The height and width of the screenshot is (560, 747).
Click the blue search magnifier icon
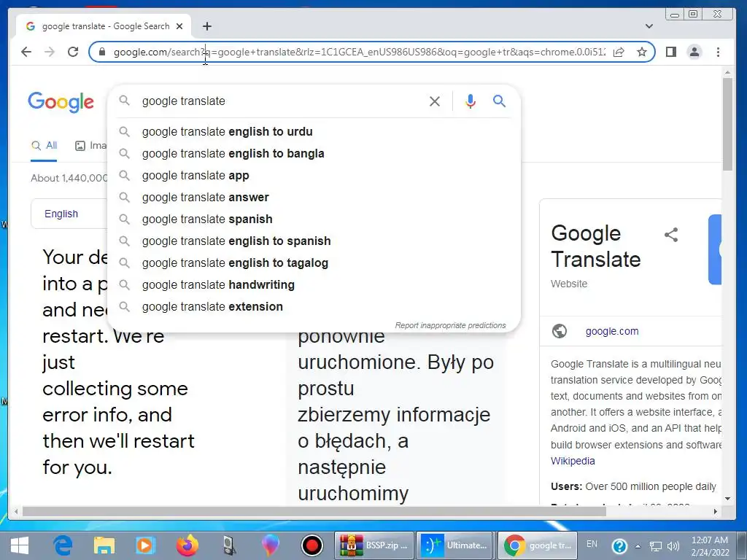point(499,101)
